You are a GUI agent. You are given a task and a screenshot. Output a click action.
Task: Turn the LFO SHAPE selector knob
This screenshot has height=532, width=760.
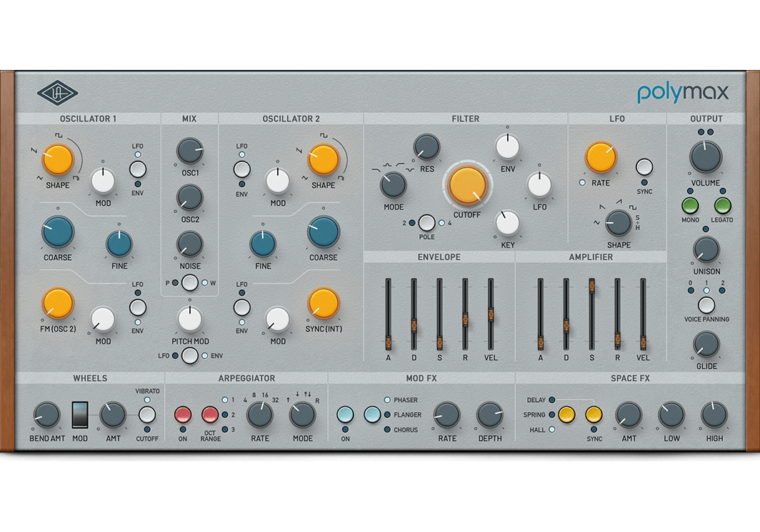619,223
